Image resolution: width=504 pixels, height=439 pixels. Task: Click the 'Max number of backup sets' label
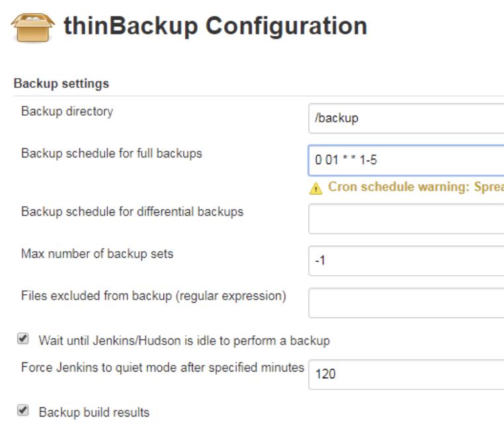click(97, 253)
